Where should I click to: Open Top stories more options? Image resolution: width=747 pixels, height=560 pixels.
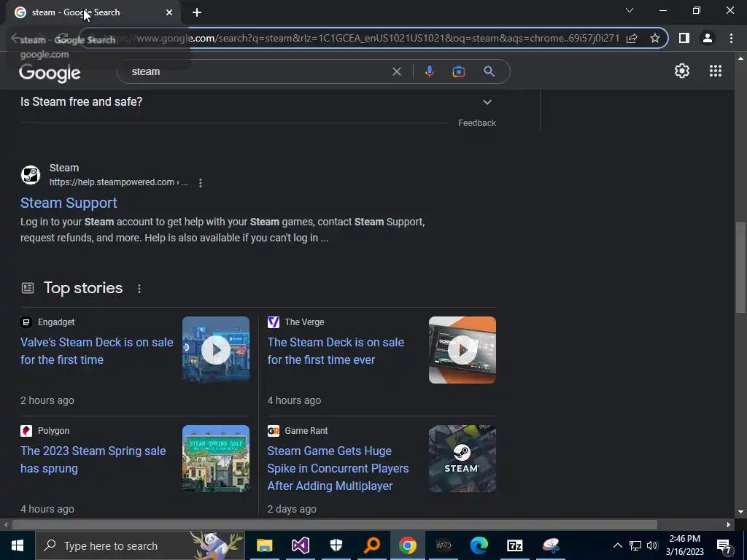tap(139, 289)
